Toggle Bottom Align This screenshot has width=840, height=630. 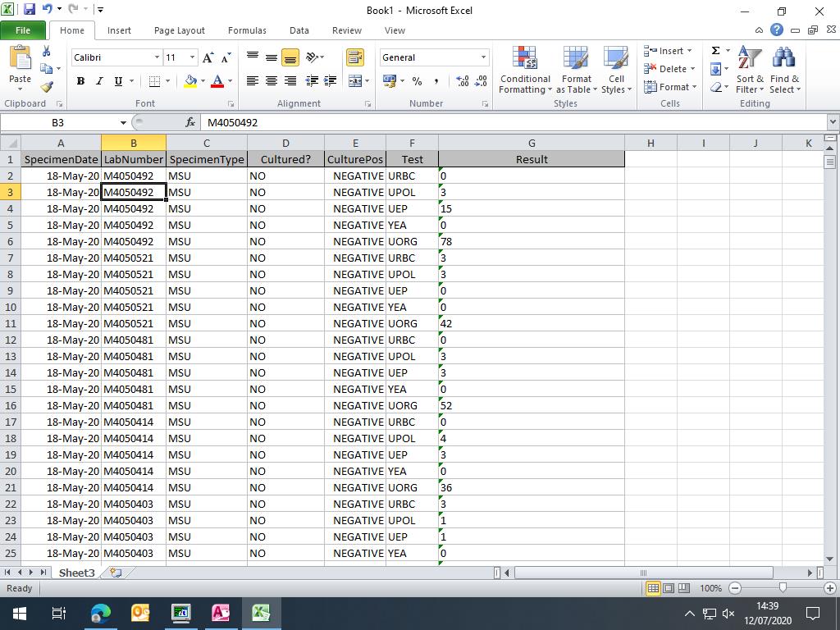point(290,57)
